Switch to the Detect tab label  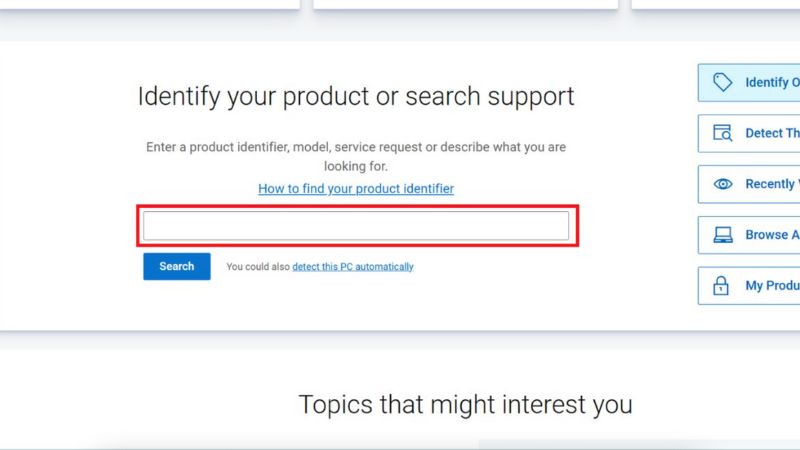pos(772,133)
